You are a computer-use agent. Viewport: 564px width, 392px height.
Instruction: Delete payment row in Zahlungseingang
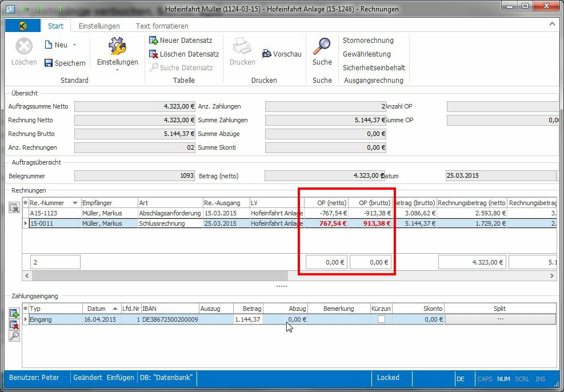14,325
